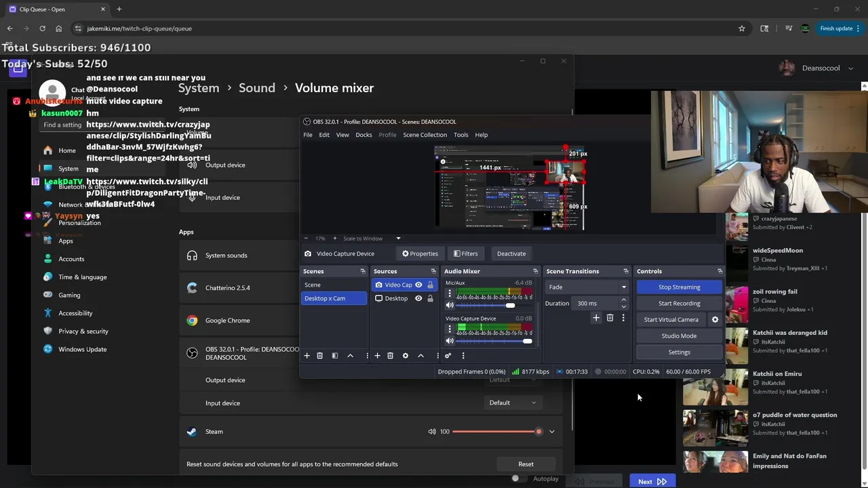
Task: Open Mic/Aux channel options menu
Action: (x=449, y=293)
